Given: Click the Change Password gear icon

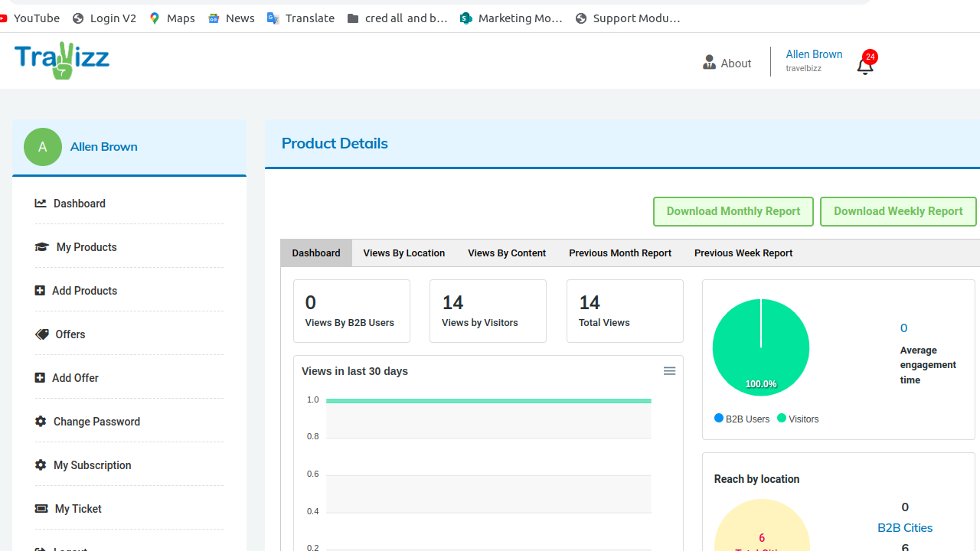Looking at the screenshot, I should point(41,422).
